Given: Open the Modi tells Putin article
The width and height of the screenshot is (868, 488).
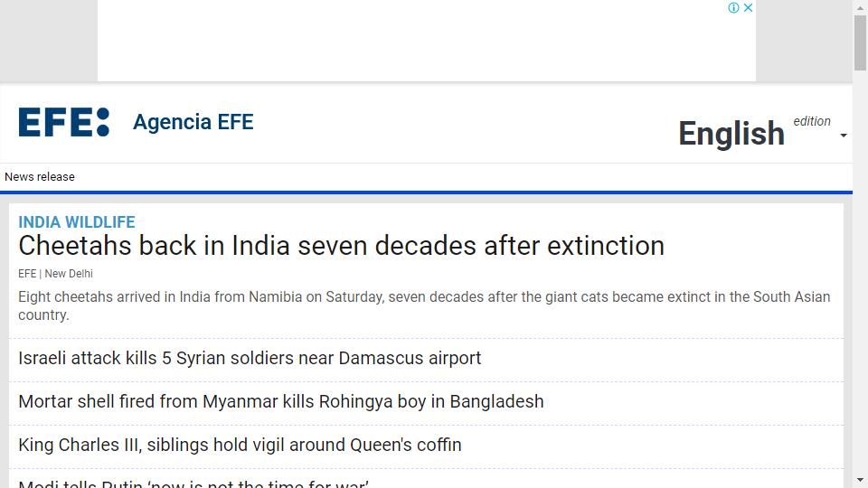Looking at the screenshot, I should (193, 483).
